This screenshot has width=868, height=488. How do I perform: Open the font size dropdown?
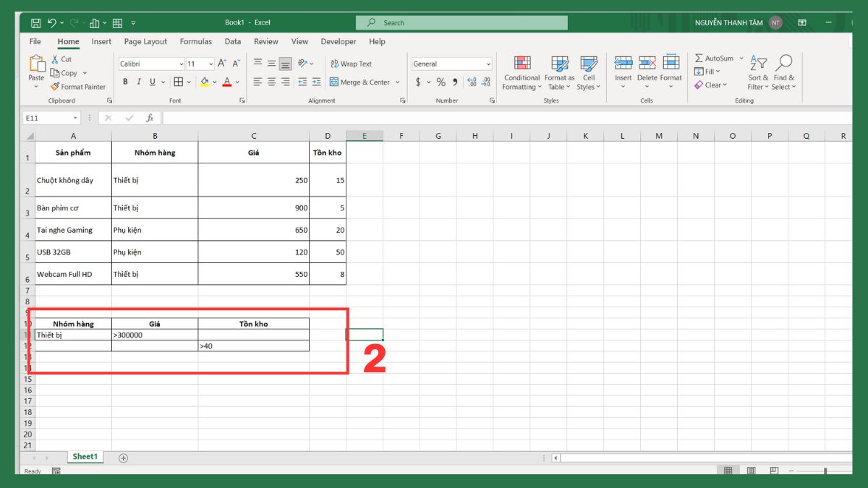(x=212, y=64)
